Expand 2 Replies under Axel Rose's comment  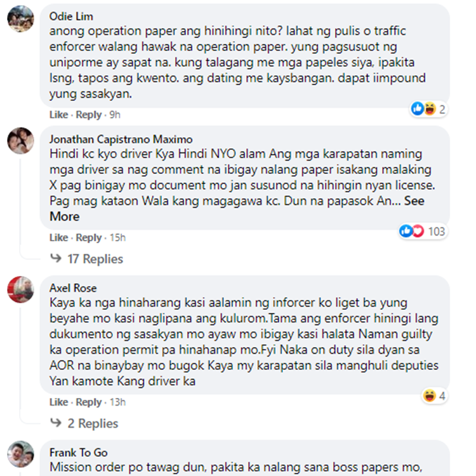click(84, 423)
